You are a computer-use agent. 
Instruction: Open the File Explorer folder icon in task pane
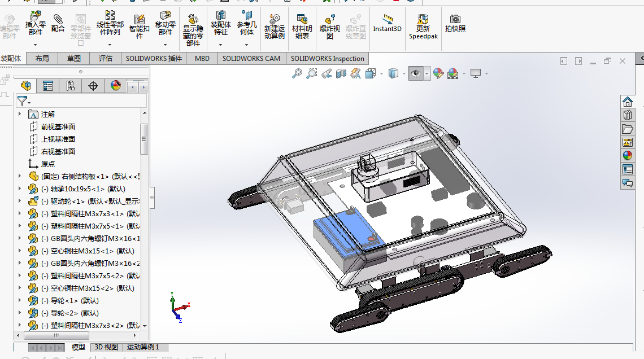627,129
